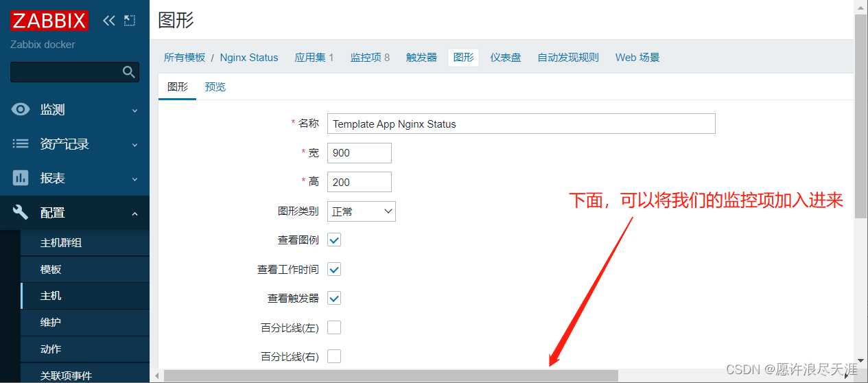Click the sidebar search box

[x=75, y=72]
